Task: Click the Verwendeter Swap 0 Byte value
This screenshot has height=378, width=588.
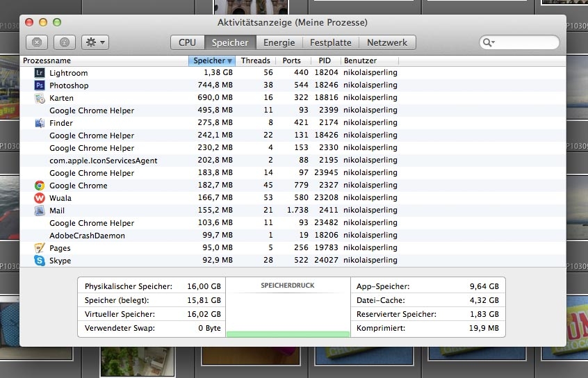Action: (x=210, y=328)
